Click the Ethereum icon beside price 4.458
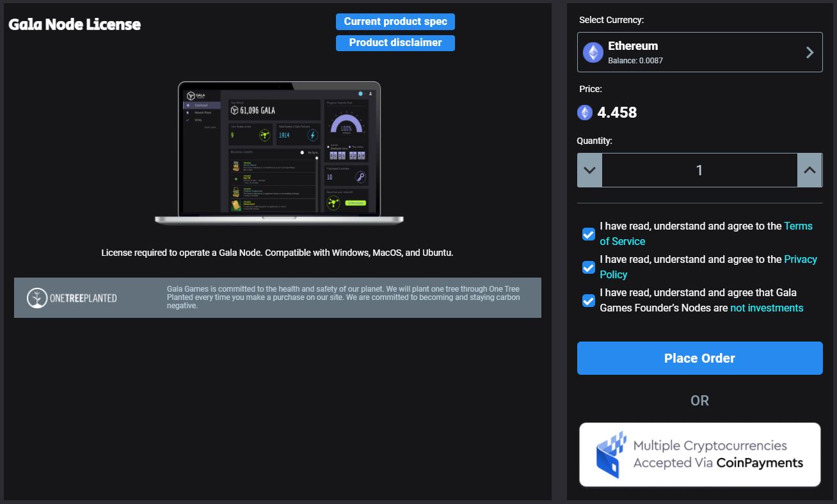837x504 pixels. [x=585, y=113]
